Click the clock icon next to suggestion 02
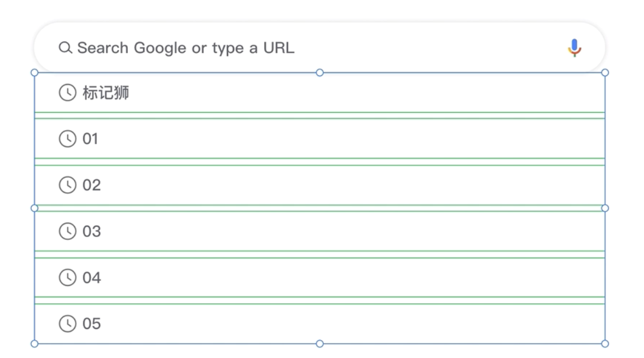Image resolution: width=644 pixels, height=358 pixels. (67, 185)
